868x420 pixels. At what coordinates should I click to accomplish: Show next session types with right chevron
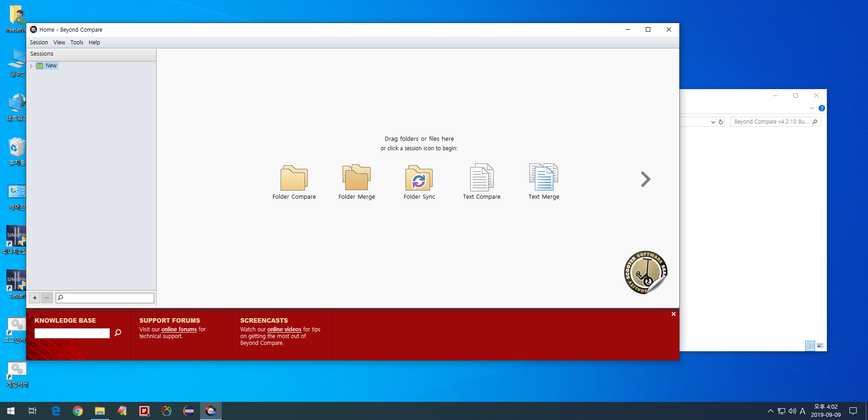click(645, 179)
